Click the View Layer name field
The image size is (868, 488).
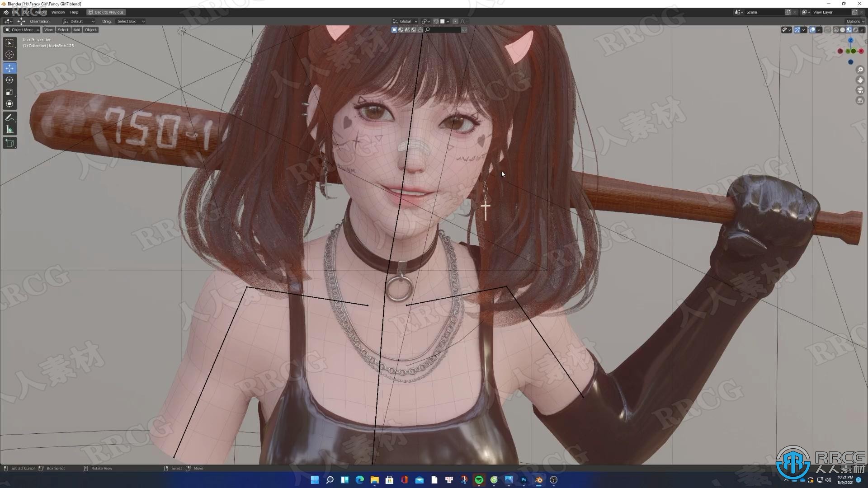click(x=831, y=12)
